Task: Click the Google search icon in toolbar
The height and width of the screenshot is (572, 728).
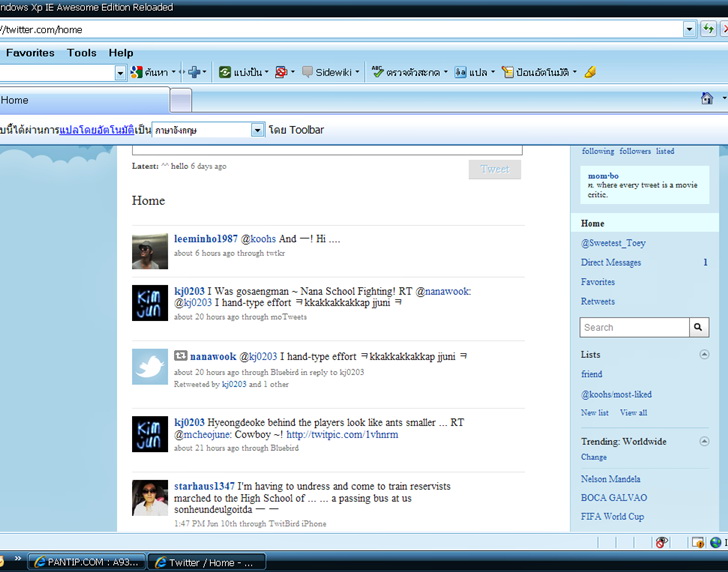Action: [136, 72]
